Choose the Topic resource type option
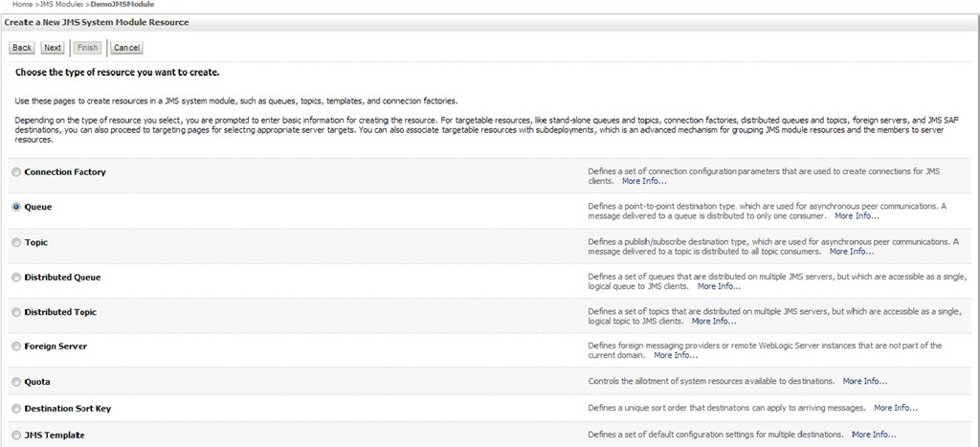Viewport: 980px width, 447px height. coord(16,243)
